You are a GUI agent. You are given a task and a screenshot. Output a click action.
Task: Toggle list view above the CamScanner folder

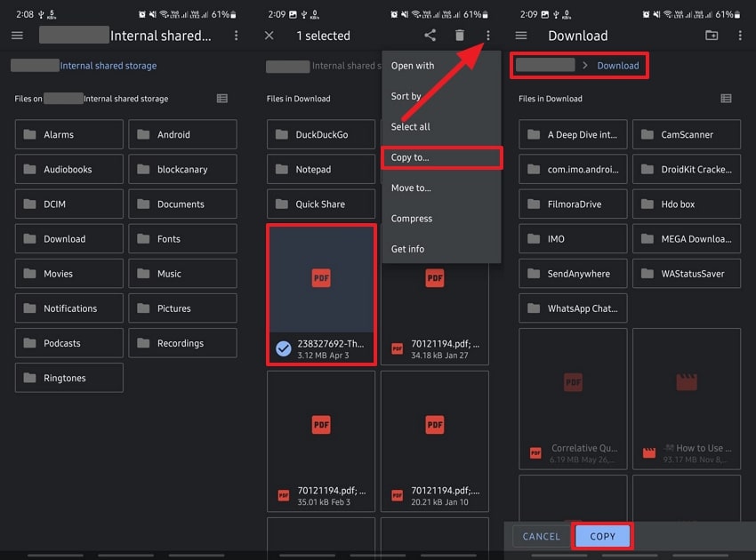coord(726,99)
